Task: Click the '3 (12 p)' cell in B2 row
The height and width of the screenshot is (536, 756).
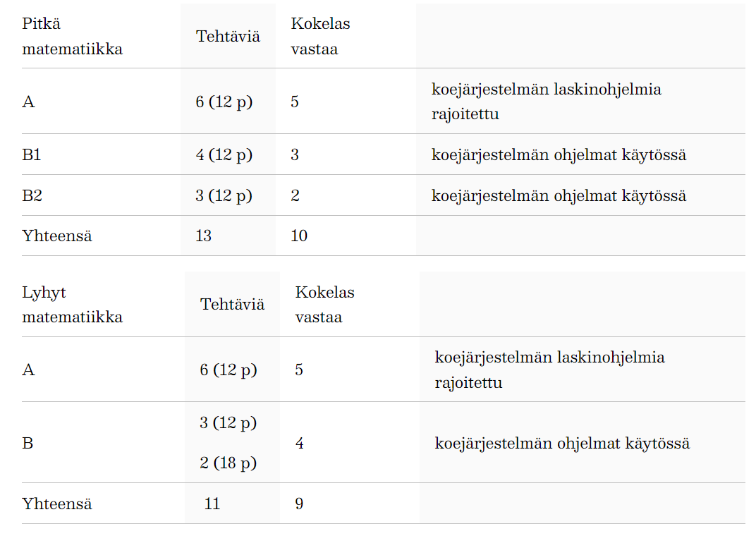Action: tap(224, 195)
